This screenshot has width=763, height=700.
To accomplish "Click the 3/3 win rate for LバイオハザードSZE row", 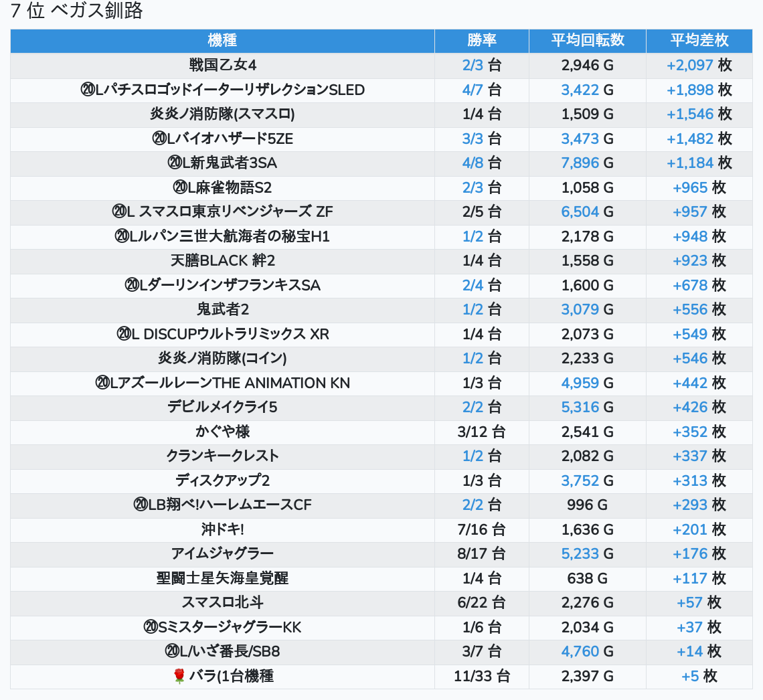I will tap(473, 139).
